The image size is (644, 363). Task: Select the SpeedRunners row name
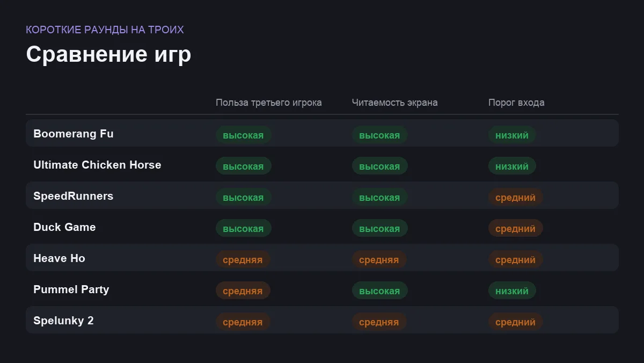[74, 196]
